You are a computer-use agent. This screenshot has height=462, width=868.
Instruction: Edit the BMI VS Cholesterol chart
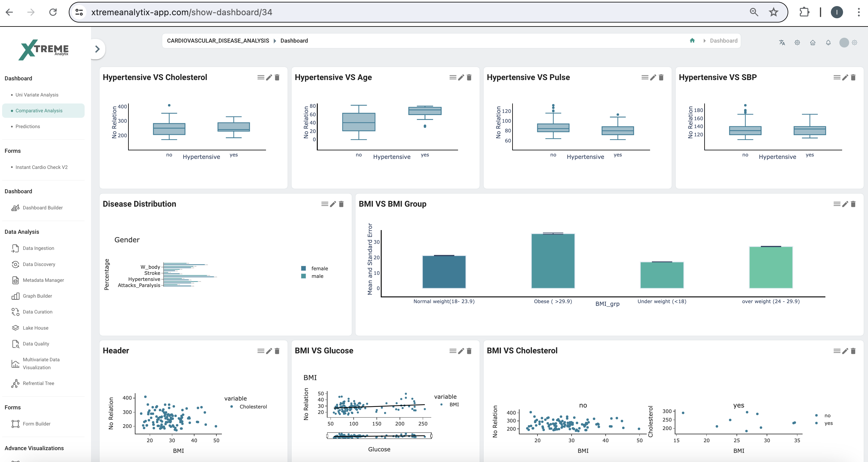click(x=845, y=351)
